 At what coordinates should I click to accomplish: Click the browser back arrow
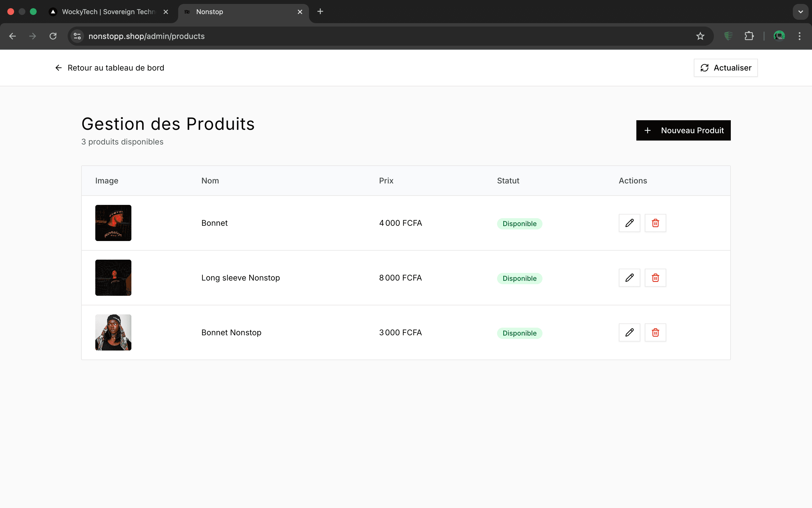point(12,36)
